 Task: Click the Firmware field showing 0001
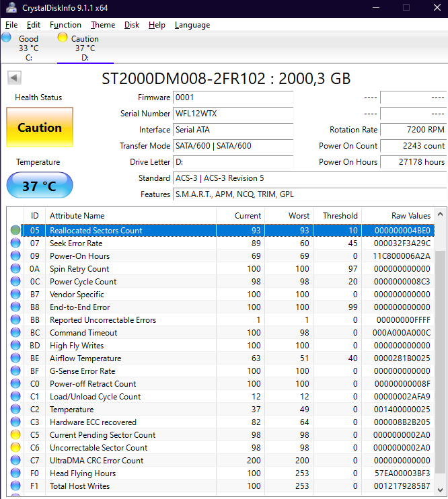233,98
